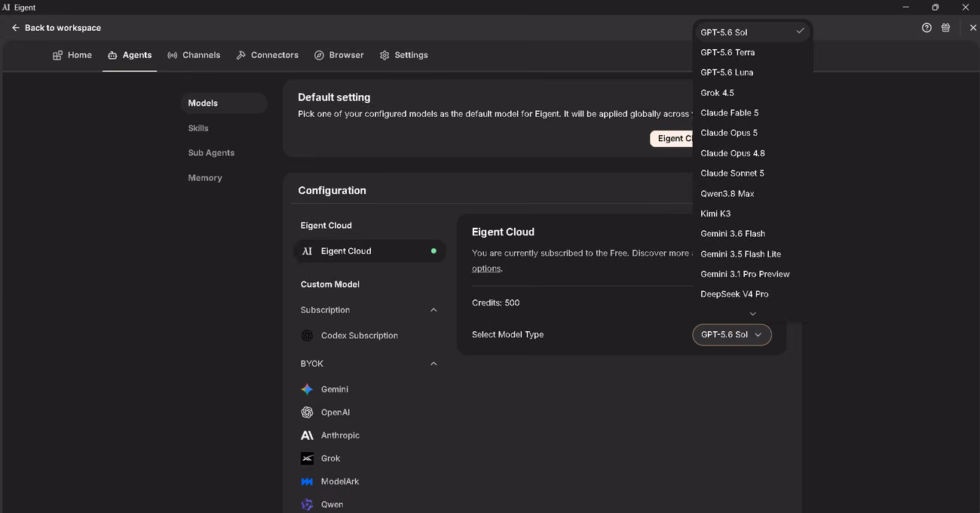Switch to the Channels tab
The image size is (980, 513).
coord(194,55)
